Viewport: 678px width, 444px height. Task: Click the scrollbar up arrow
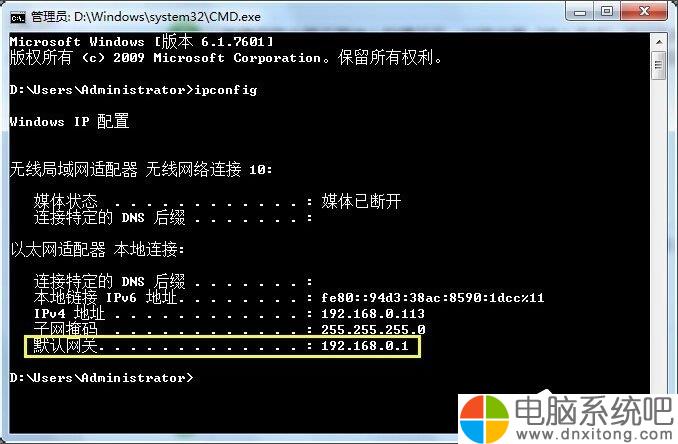659,42
